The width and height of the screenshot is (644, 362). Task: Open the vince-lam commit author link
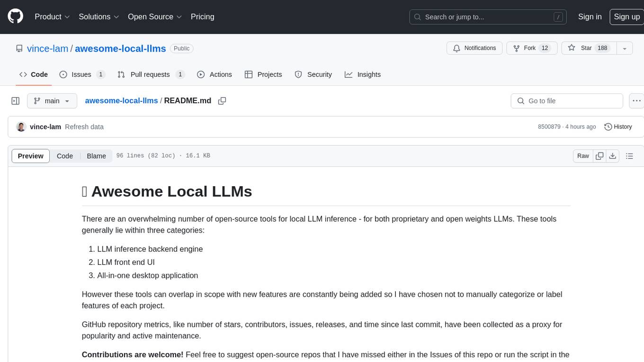pos(45,127)
